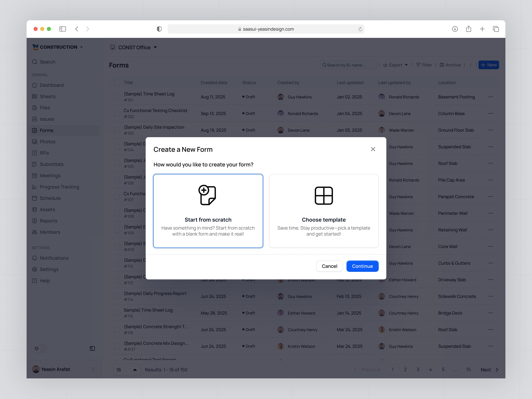Click Next page

click(489, 370)
